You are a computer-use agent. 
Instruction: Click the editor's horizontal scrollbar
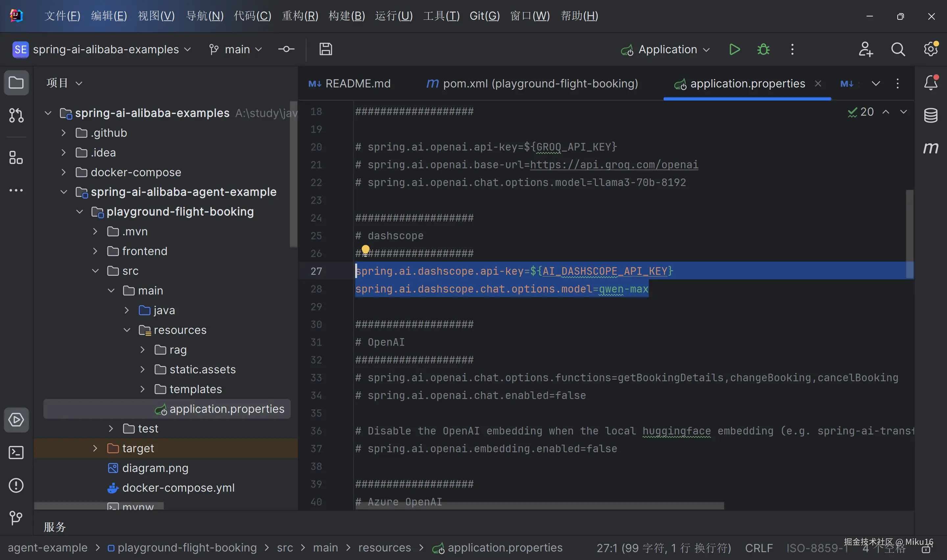539,506
